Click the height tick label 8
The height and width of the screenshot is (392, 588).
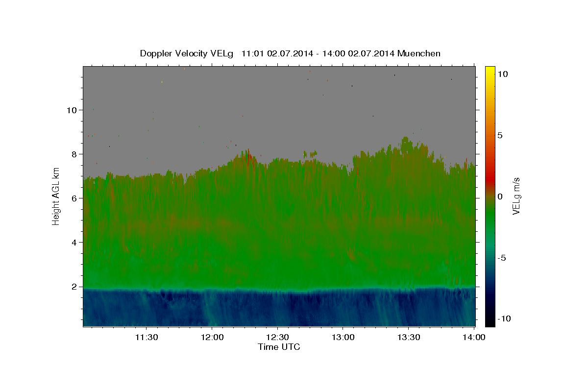tap(74, 154)
